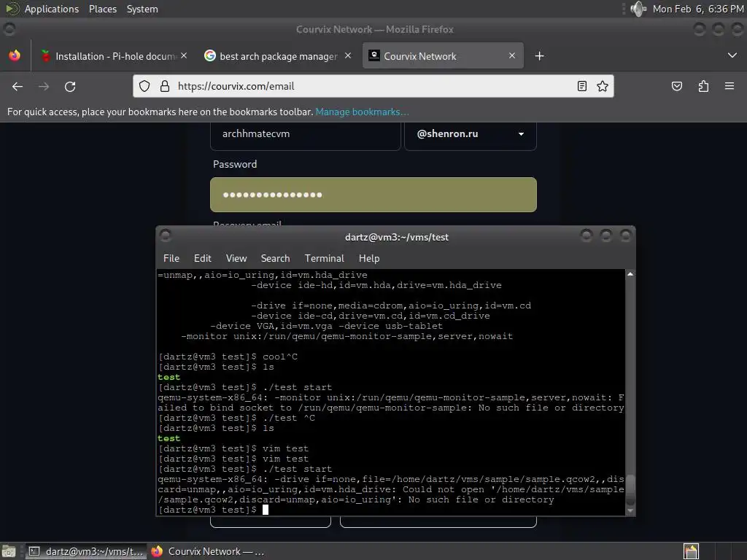Image resolution: width=747 pixels, height=560 pixels.
Task: Close the Courvix Network tab
Action: (511, 55)
